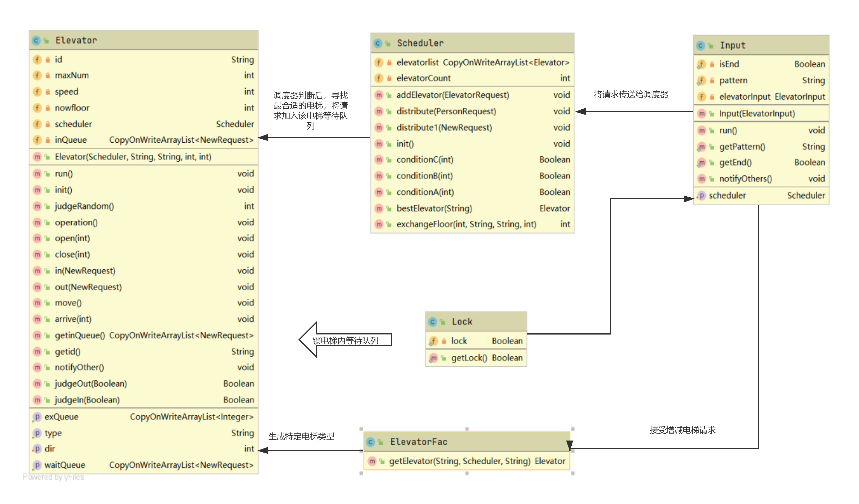Click the Elevator class icon
This screenshot has height=504, width=859.
pyautogui.click(x=36, y=41)
